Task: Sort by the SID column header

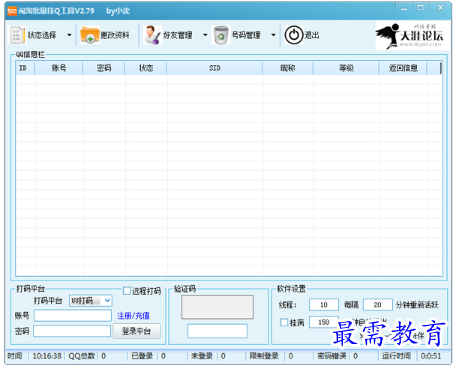Action: click(x=215, y=68)
